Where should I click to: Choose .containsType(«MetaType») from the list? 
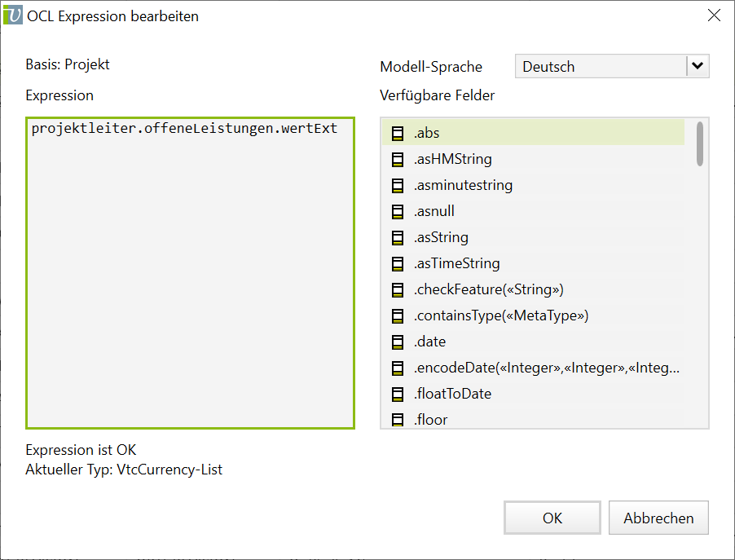pyautogui.click(x=500, y=315)
